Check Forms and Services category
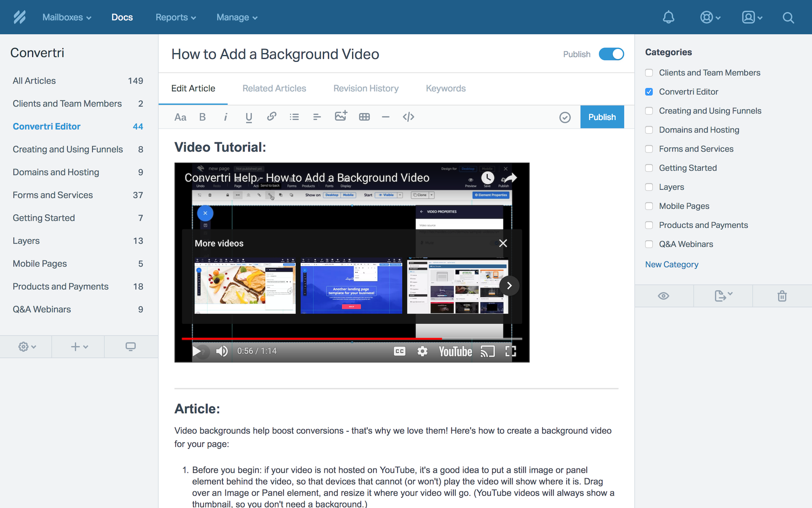The height and width of the screenshot is (508, 812). (x=649, y=149)
